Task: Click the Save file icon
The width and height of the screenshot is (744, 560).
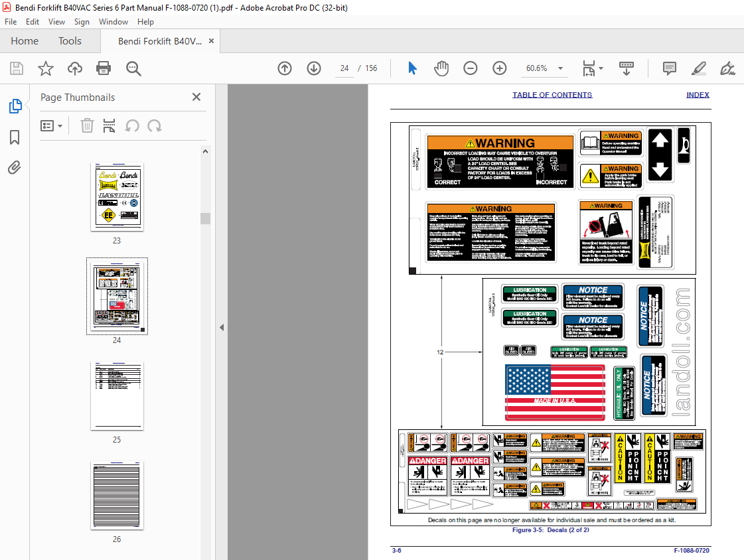Action: 17,68
